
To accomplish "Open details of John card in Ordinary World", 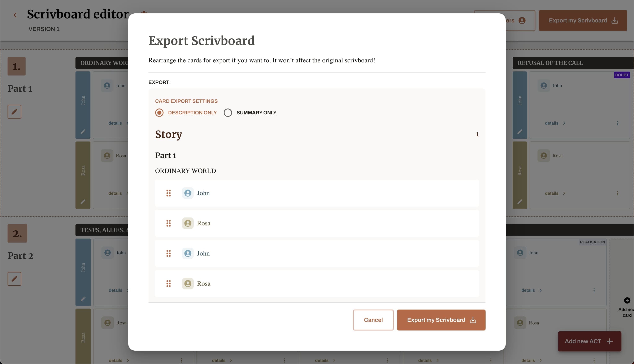I will [x=118, y=123].
